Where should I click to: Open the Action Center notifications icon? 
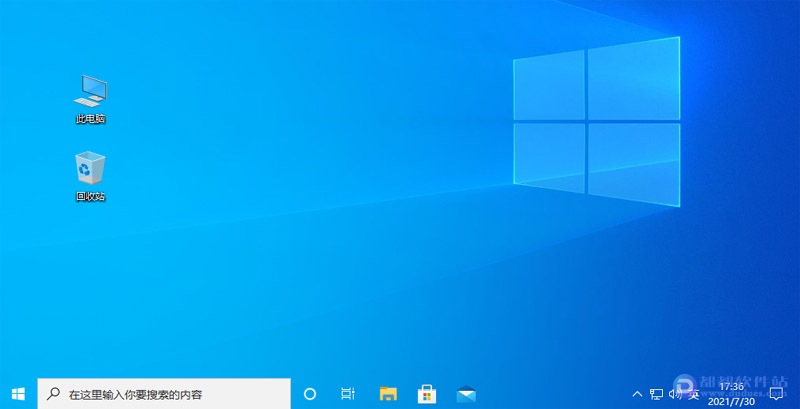click(776, 394)
